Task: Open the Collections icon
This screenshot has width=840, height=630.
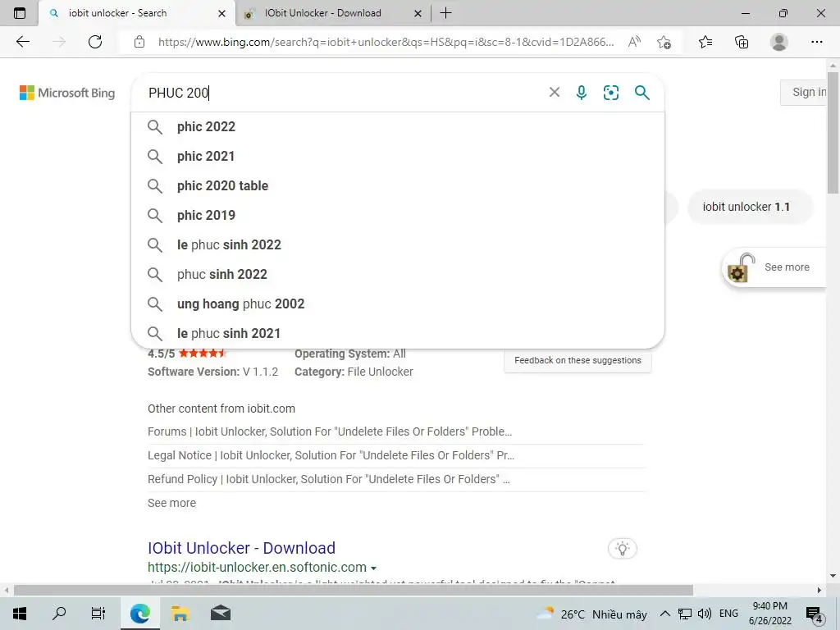Action: click(742, 42)
